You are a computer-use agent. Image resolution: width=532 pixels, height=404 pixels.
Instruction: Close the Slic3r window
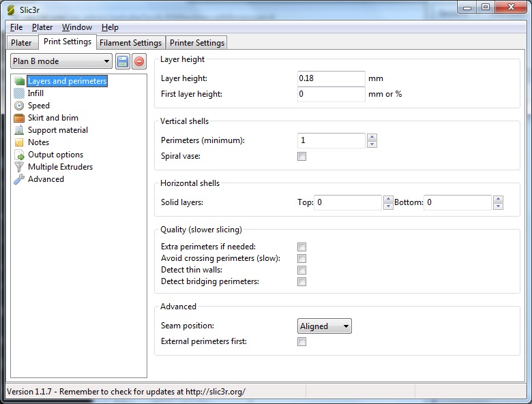click(x=511, y=7)
